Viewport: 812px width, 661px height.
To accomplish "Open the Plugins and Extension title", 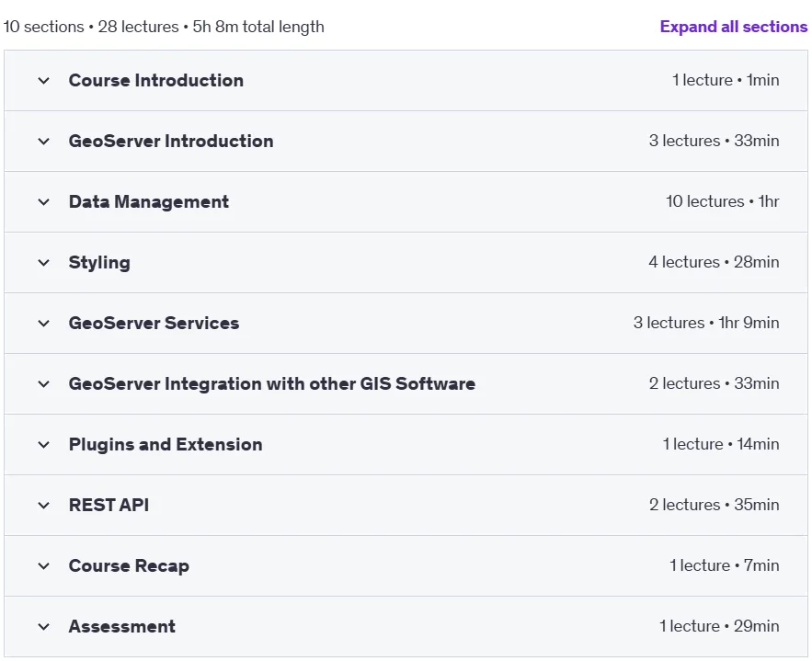I will [x=166, y=444].
